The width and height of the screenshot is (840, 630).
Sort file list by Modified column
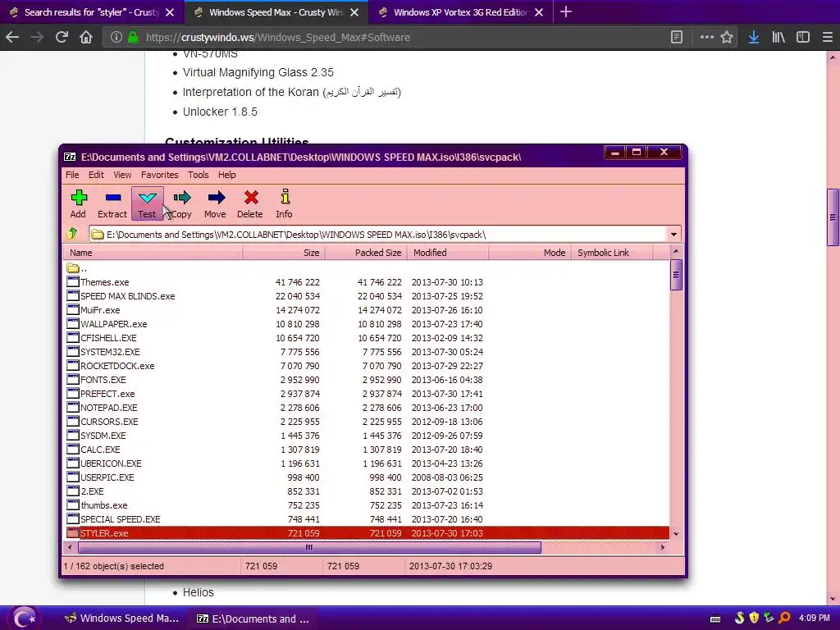[x=448, y=253]
